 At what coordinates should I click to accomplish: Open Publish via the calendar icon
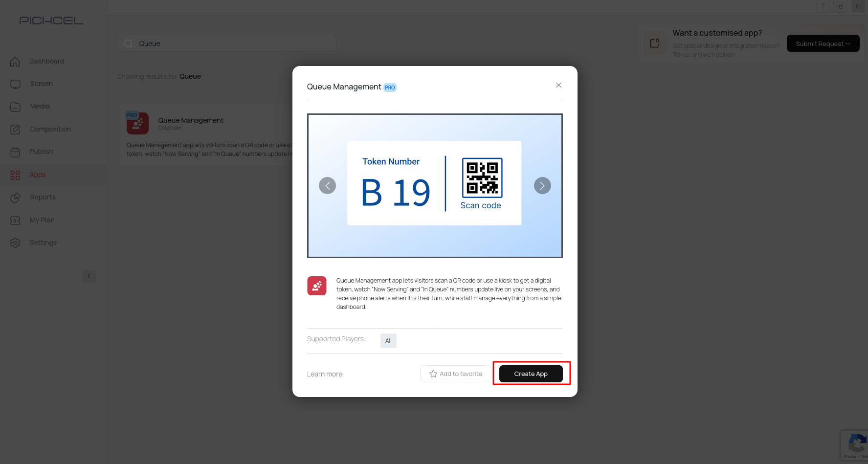click(15, 152)
